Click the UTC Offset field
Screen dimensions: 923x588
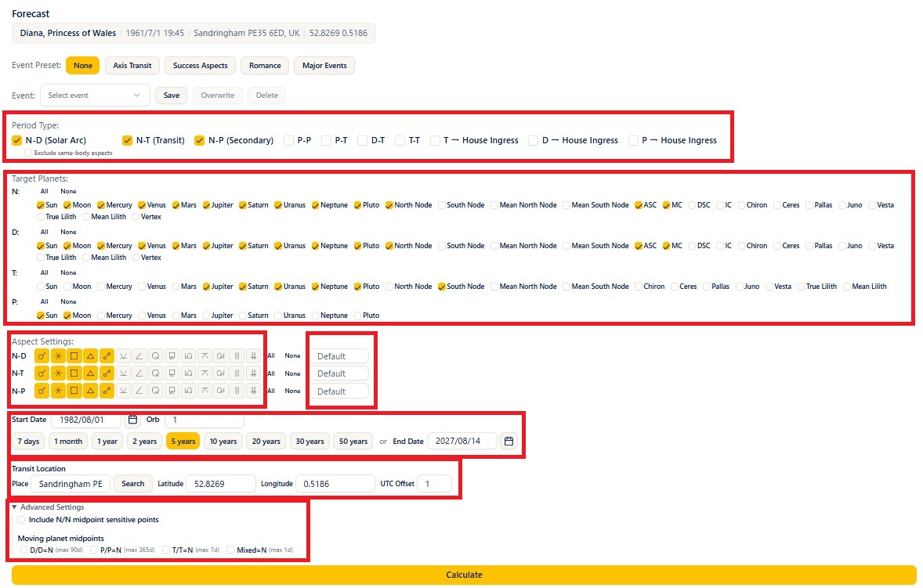[434, 484]
